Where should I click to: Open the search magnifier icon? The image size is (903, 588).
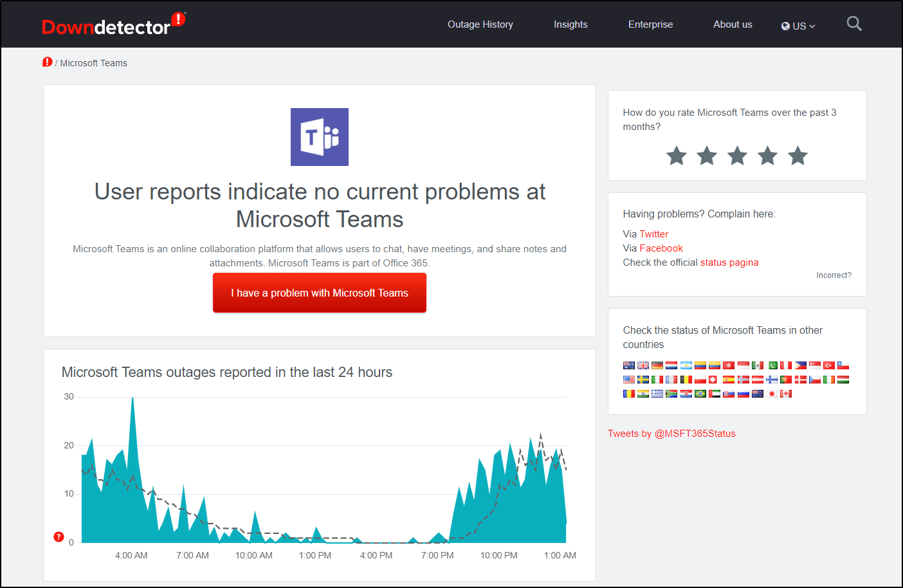854,24
